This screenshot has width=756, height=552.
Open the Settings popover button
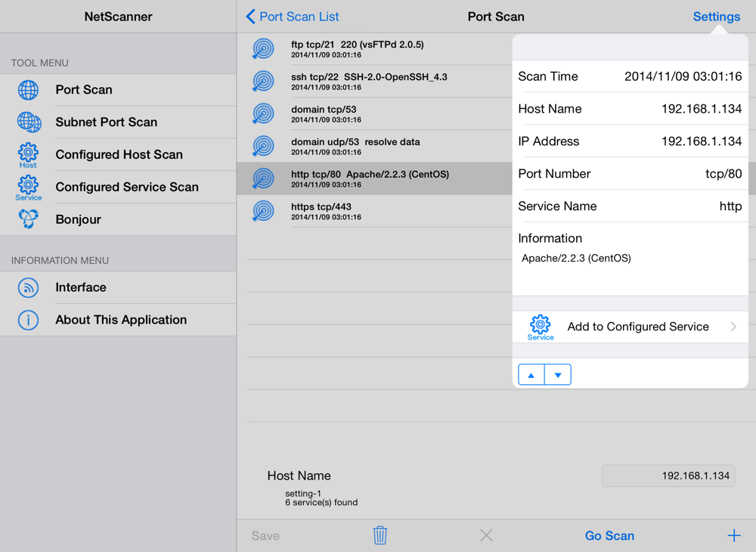point(716,17)
